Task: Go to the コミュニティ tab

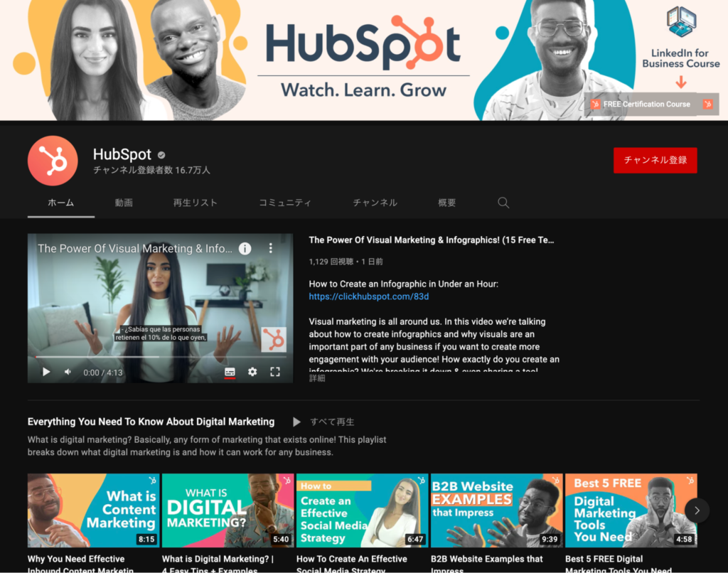Action: 285,203
